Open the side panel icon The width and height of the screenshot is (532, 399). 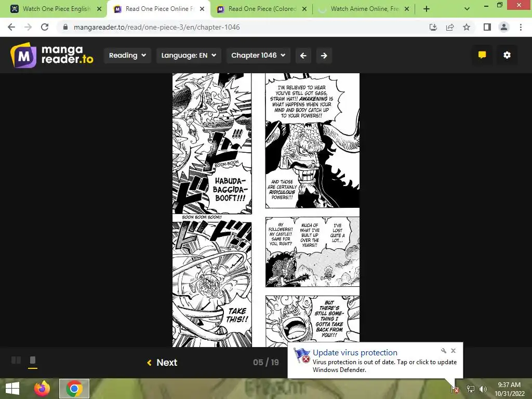[x=487, y=27]
